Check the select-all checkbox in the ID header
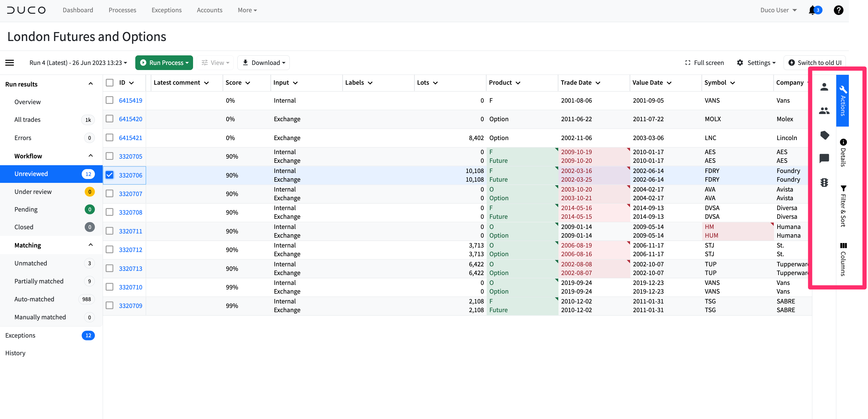 (110, 82)
